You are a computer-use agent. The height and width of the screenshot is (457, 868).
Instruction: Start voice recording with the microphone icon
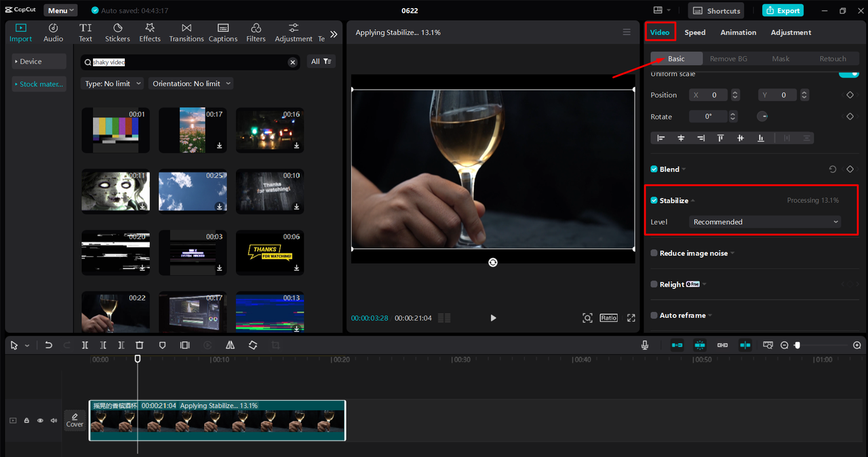(645, 345)
